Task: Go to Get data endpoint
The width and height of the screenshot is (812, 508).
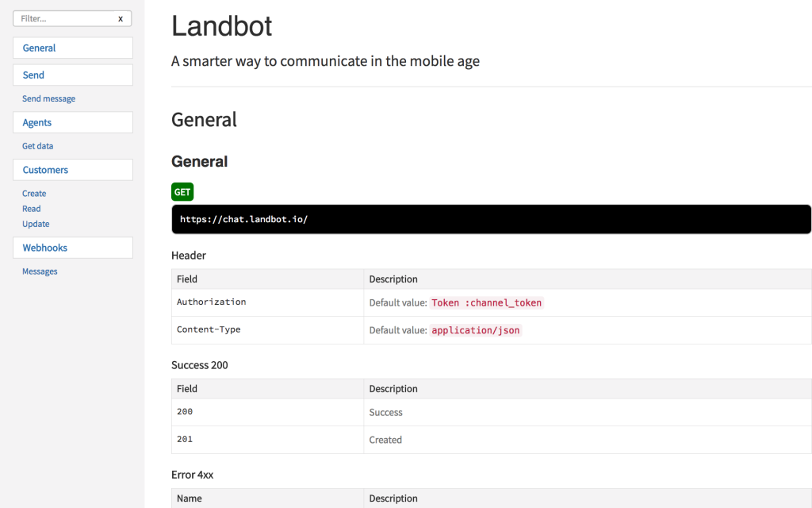Action: (x=38, y=146)
